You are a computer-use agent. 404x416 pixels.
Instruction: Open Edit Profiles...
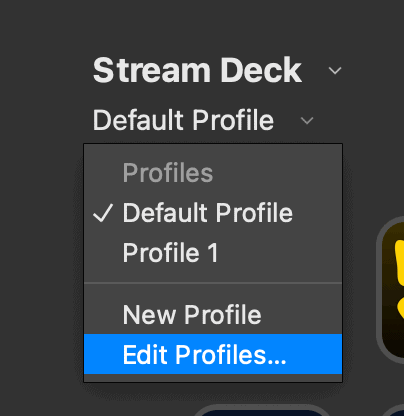pyautogui.click(x=213, y=354)
